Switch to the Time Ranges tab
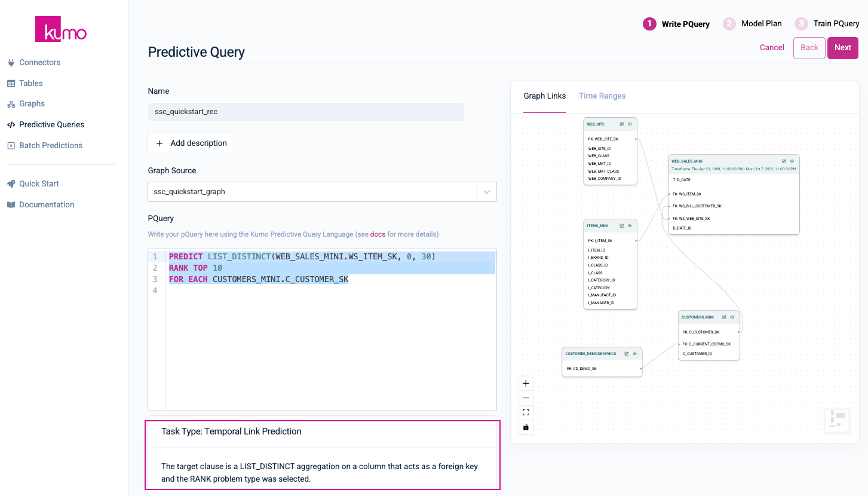Viewport: 868px width, 496px height. pyautogui.click(x=602, y=96)
